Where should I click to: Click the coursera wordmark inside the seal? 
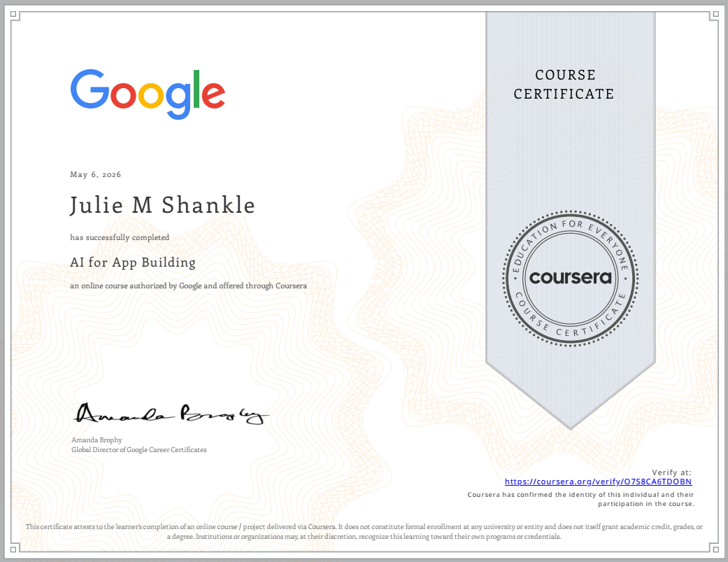[571, 278]
